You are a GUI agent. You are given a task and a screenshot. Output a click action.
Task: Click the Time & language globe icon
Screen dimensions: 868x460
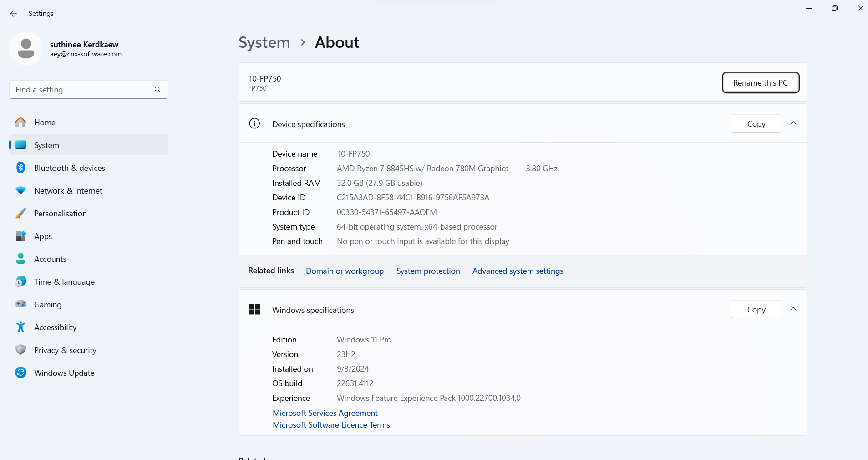click(x=20, y=281)
